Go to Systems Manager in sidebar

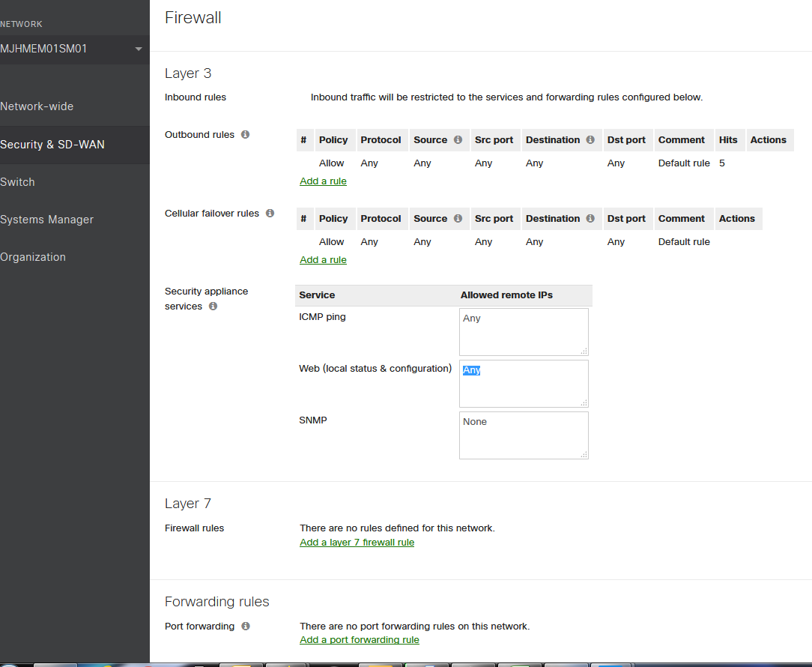pyautogui.click(x=47, y=220)
